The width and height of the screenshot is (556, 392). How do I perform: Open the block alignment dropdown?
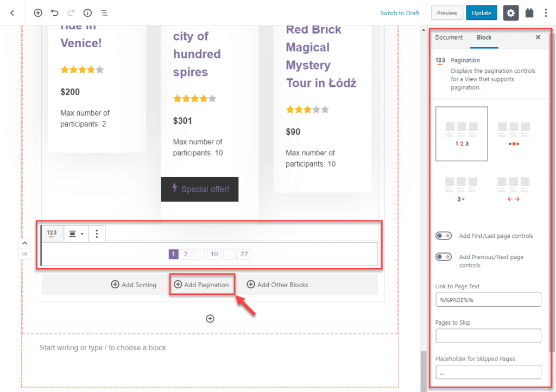(x=76, y=233)
